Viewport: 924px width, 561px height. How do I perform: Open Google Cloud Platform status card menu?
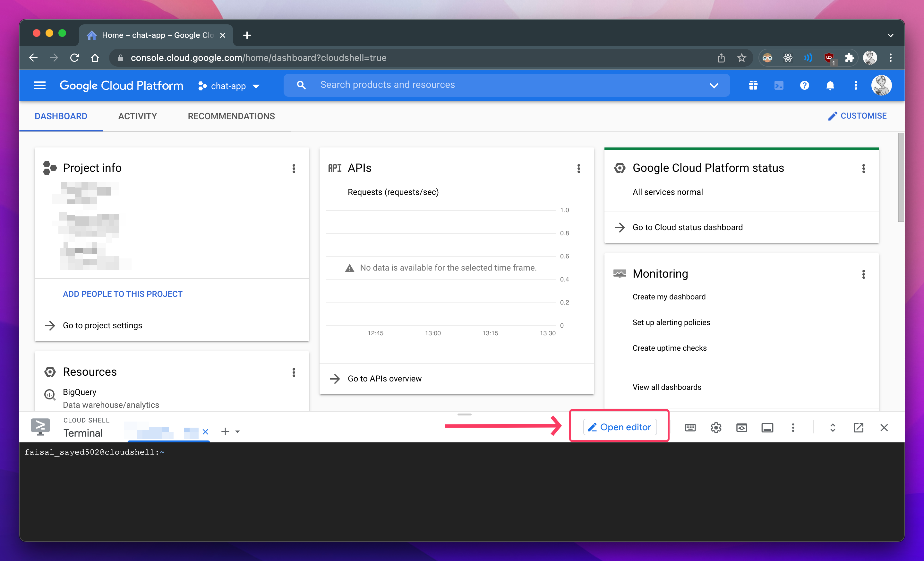(864, 169)
